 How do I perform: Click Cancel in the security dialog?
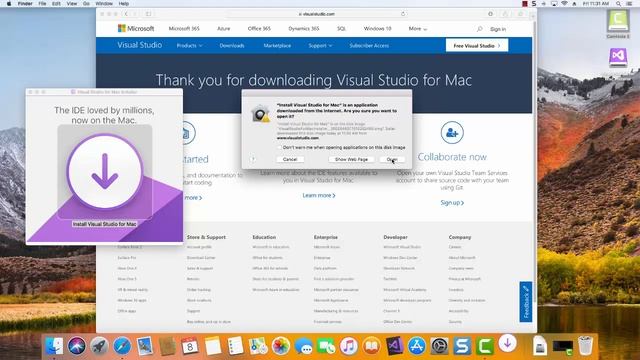coord(290,159)
